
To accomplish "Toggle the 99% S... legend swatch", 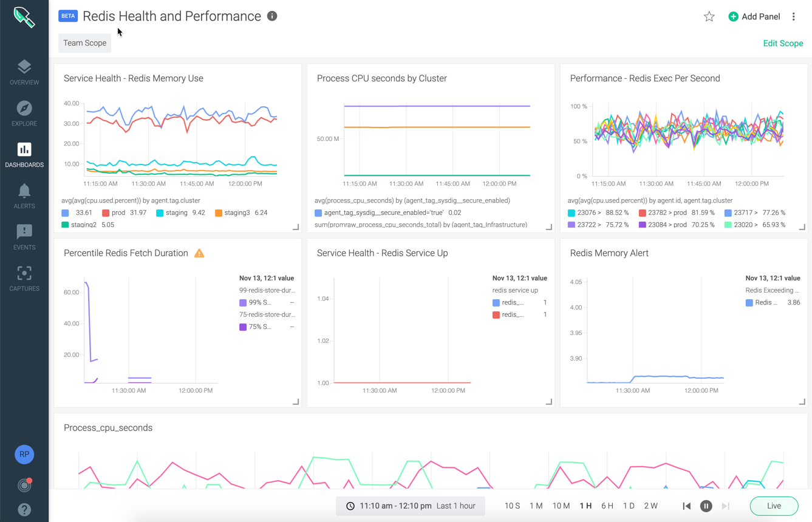I will 243,302.
